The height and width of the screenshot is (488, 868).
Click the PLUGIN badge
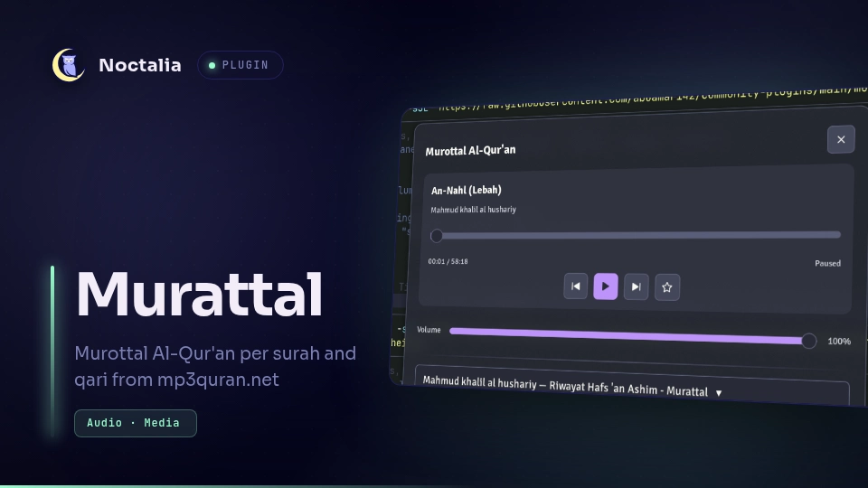click(x=241, y=65)
